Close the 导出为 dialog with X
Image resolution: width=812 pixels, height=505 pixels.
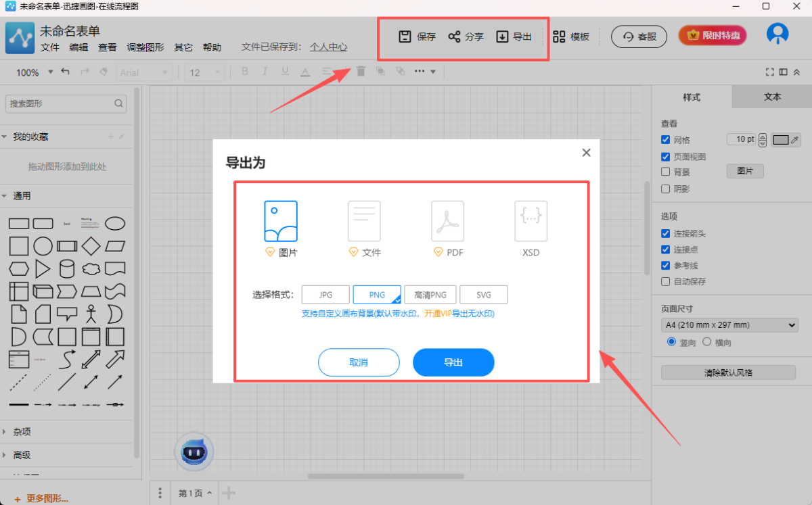[586, 153]
